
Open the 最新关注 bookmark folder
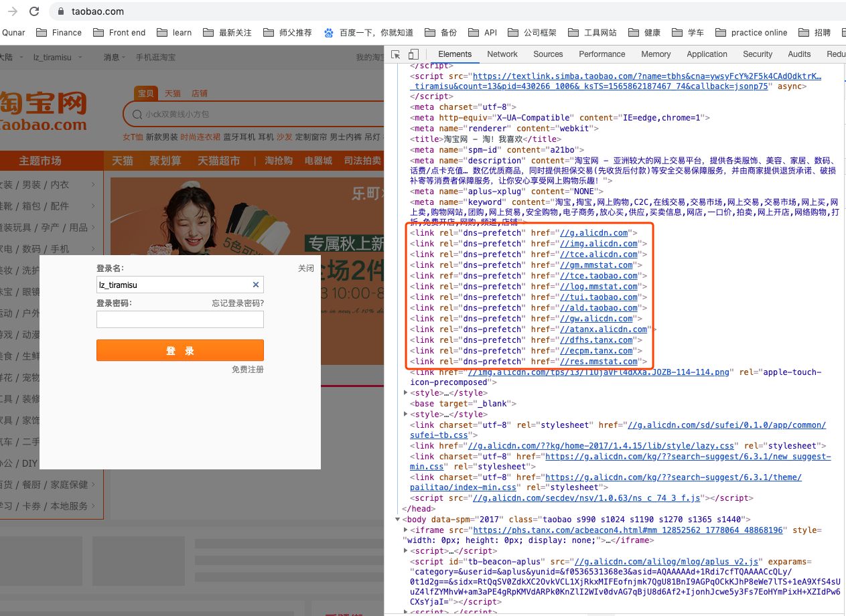[227, 32]
